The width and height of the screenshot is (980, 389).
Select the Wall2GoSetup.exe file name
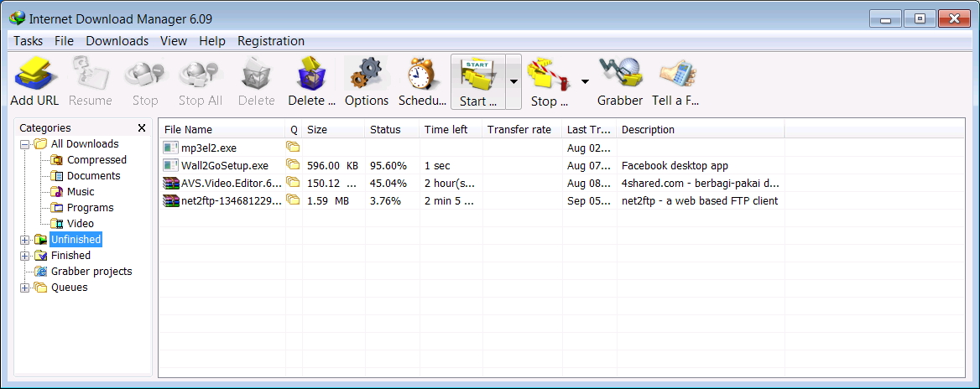pyautogui.click(x=225, y=166)
